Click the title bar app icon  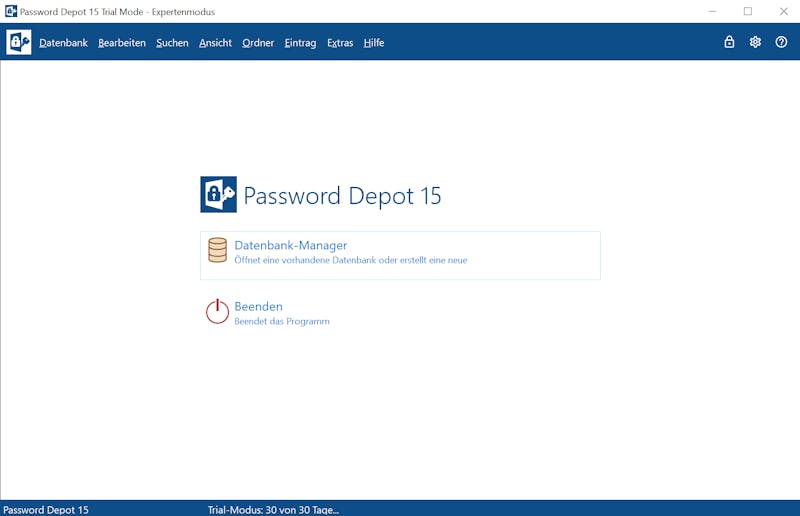[11, 11]
